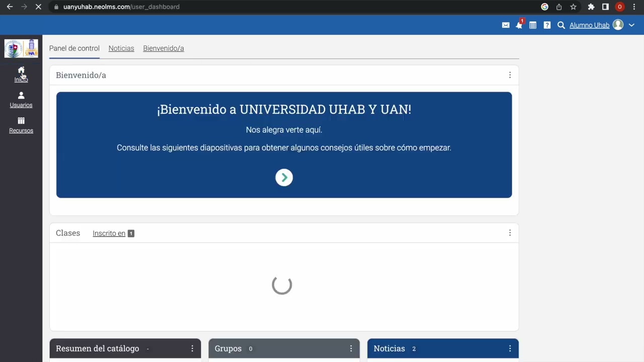
Task: Click the Clases widget title
Action: 68,233
